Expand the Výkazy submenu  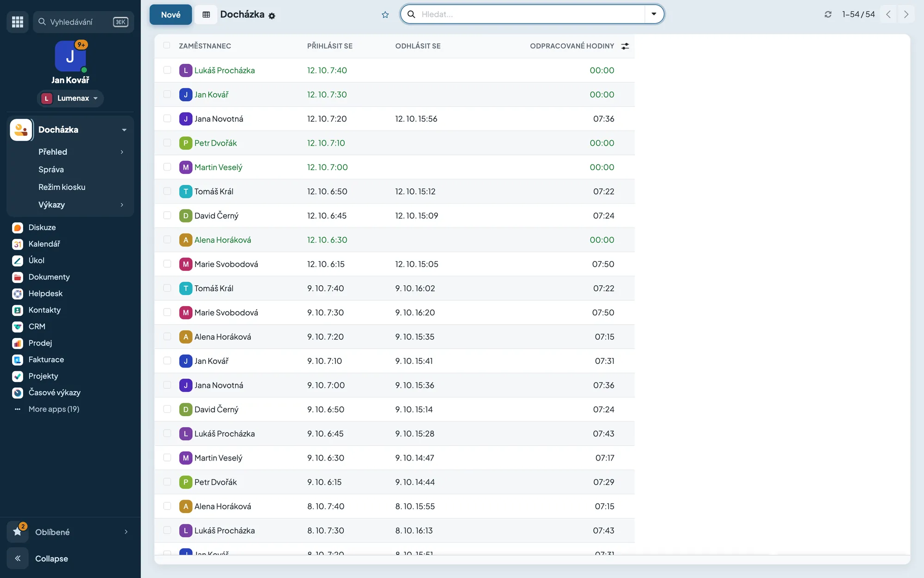[122, 205]
